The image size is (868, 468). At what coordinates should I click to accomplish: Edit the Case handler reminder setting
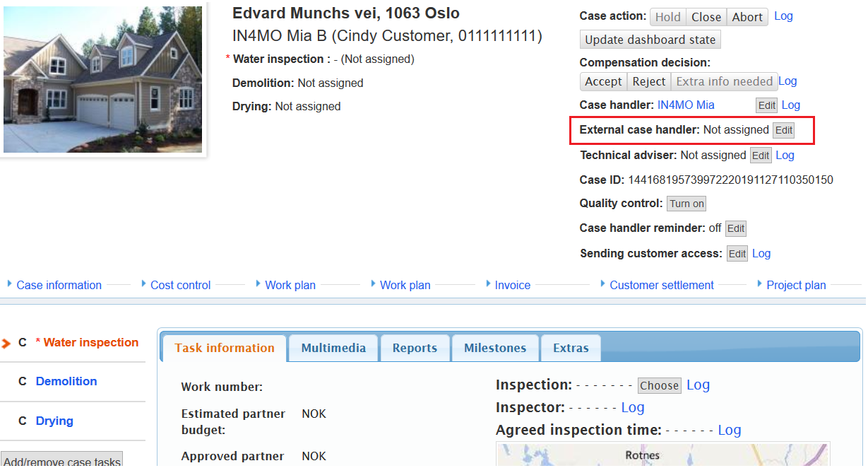click(x=735, y=228)
